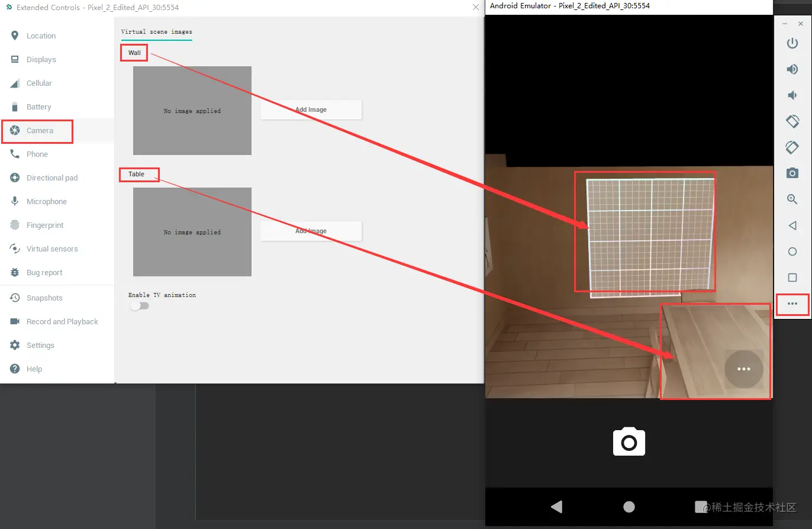
Task: Open Record and Playback settings
Action: click(x=62, y=321)
